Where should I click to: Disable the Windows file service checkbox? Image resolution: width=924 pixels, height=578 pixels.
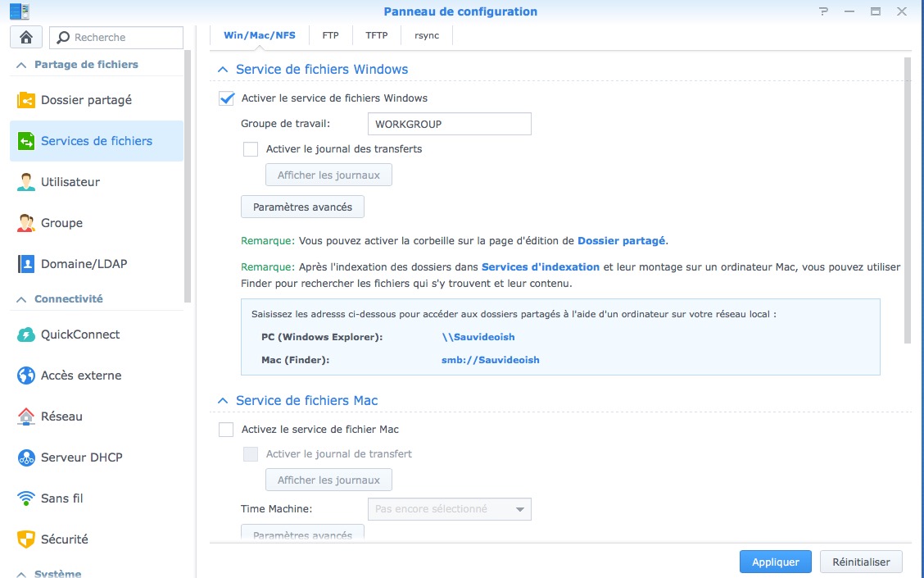(227, 98)
